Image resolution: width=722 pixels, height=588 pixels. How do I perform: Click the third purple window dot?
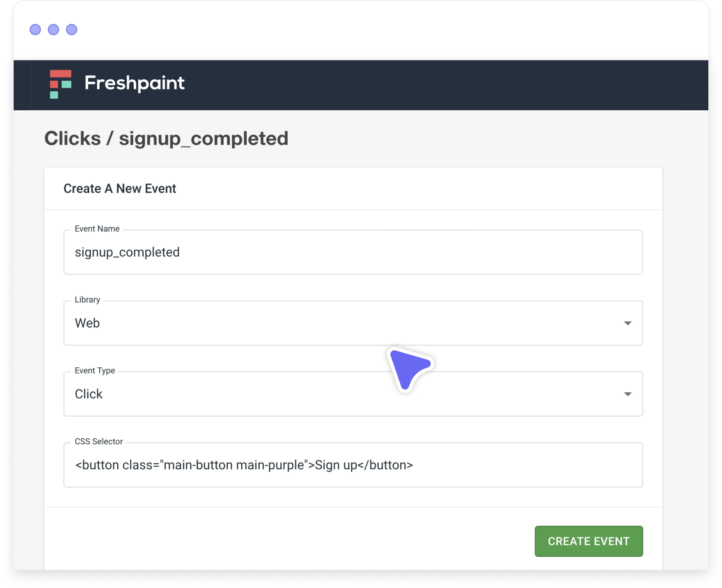click(x=72, y=30)
